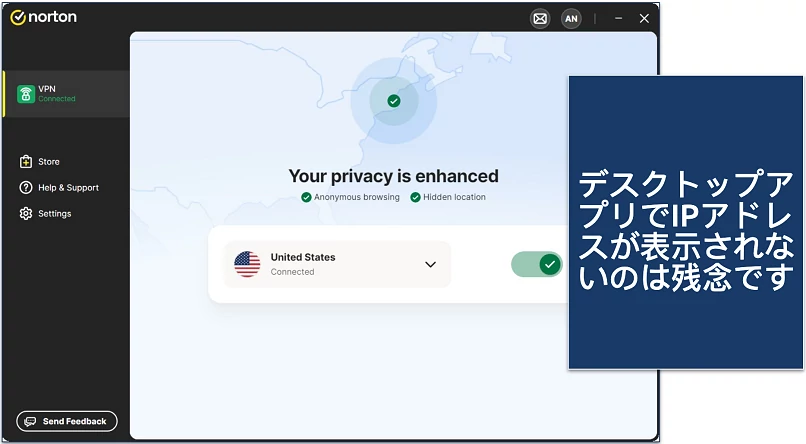806x444 pixels.
Task: Click the Your privacy is enhanced heading
Action: click(393, 176)
